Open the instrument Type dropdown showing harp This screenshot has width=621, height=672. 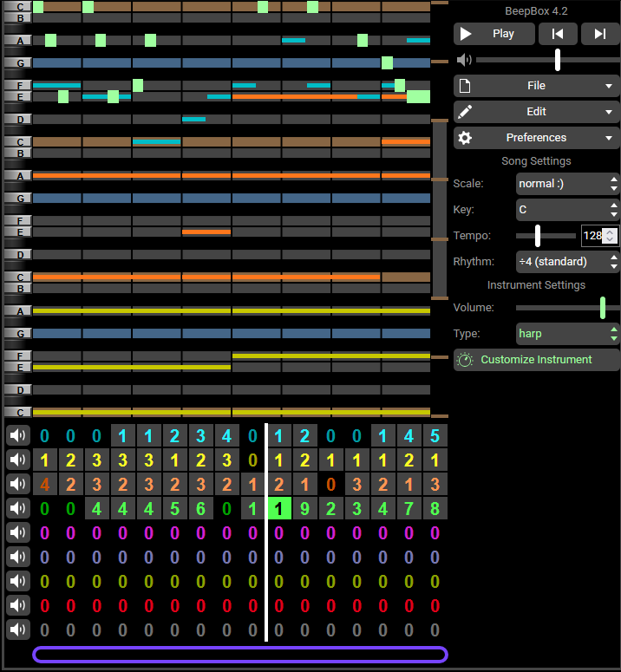tap(568, 334)
